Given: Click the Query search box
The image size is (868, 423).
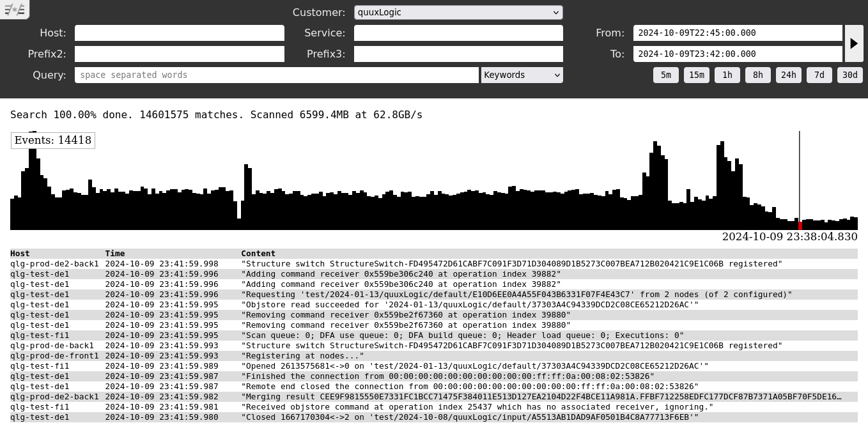Looking at the screenshot, I should pyautogui.click(x=276, y=75).
